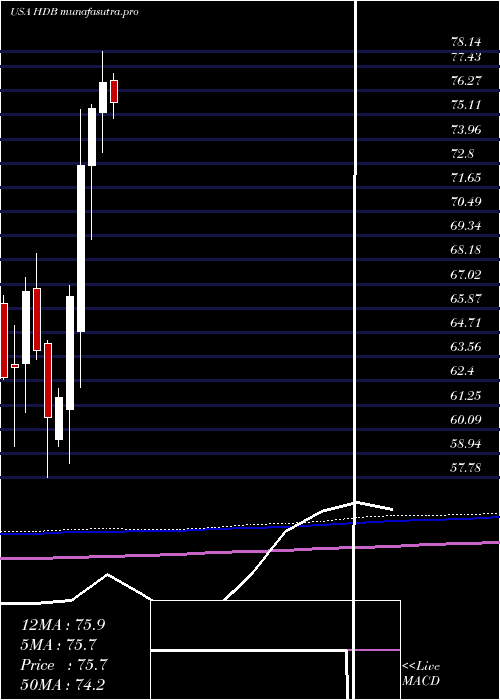Click the 5MA : 75.7 readout
The image size is (500, 700).
pyautogui.click(x=59, y=645)
